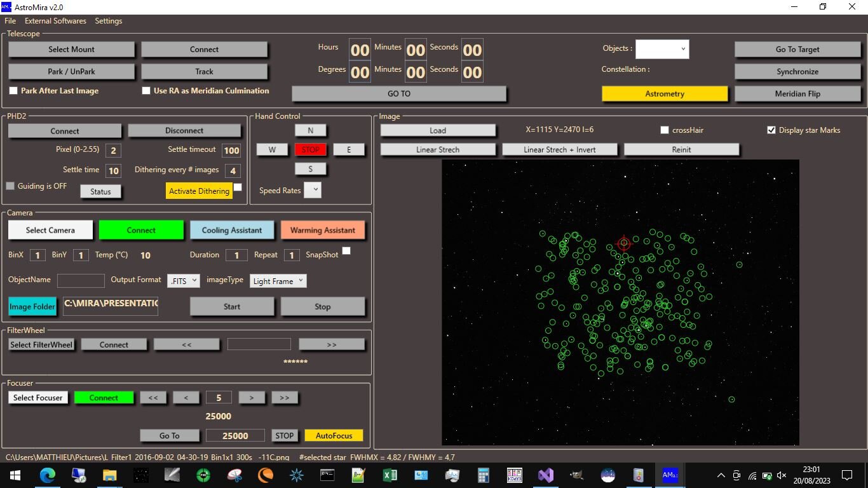Check the SnapShot checkbox
868x488 pixels.
click(346, 251)
